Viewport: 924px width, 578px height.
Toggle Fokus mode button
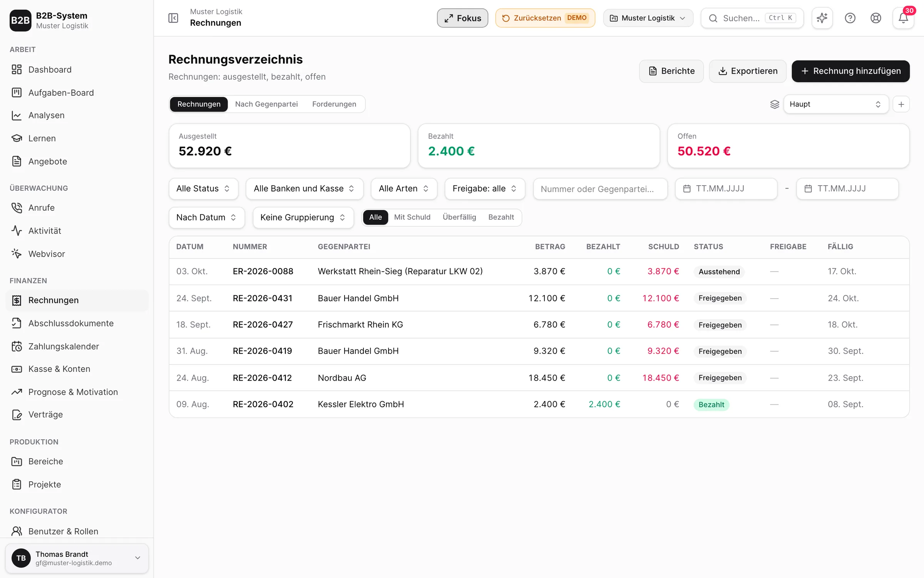point(462,18)
